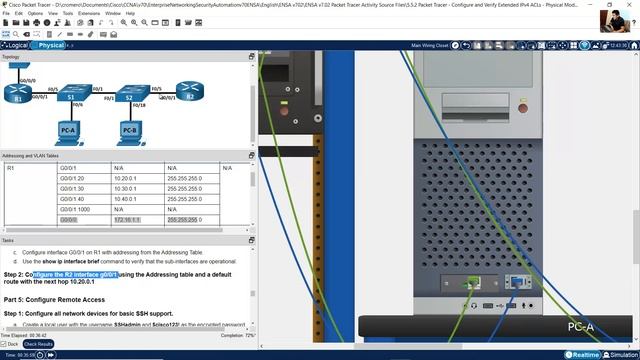Click the Fast Forward Time button
Image resolution: width=640 pixels, height=360 pixels.
click(51, 355)
